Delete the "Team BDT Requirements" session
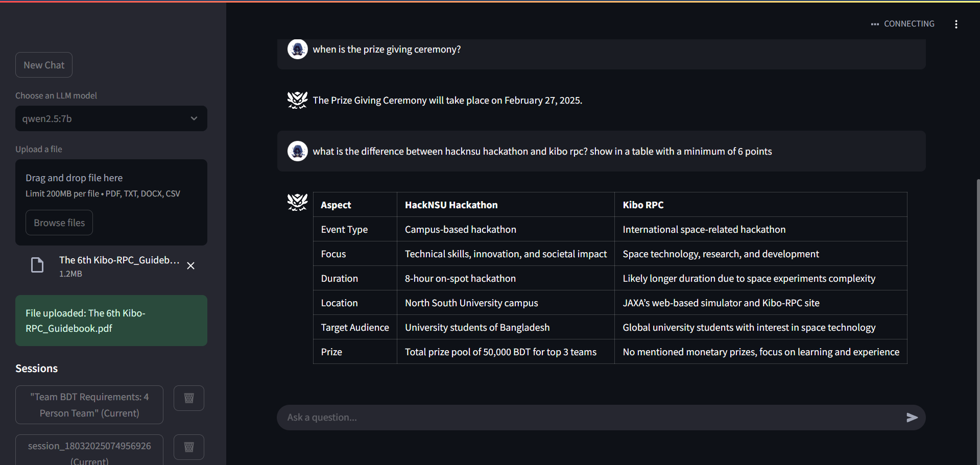Viewport: 980px width, 465px height. click(189, 398)
